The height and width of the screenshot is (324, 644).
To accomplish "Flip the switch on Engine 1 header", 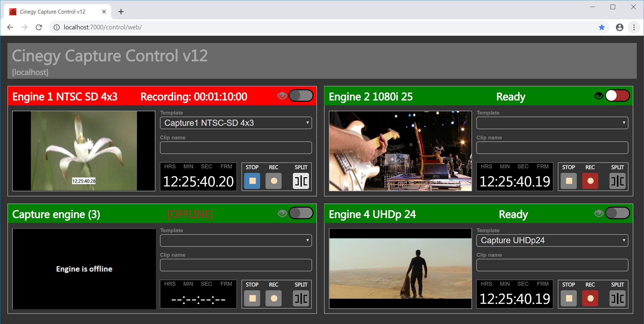I will coord(301,96).
